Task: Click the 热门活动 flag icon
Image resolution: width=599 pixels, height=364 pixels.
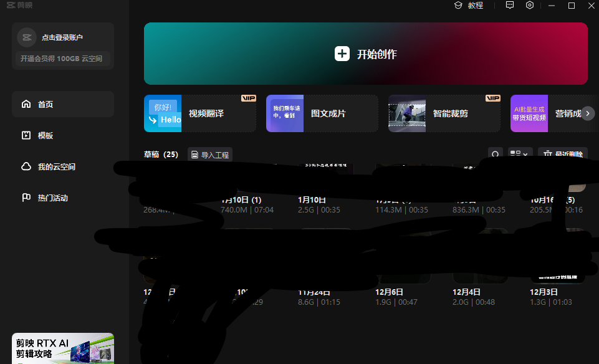Action: click(x=26, y=198)
